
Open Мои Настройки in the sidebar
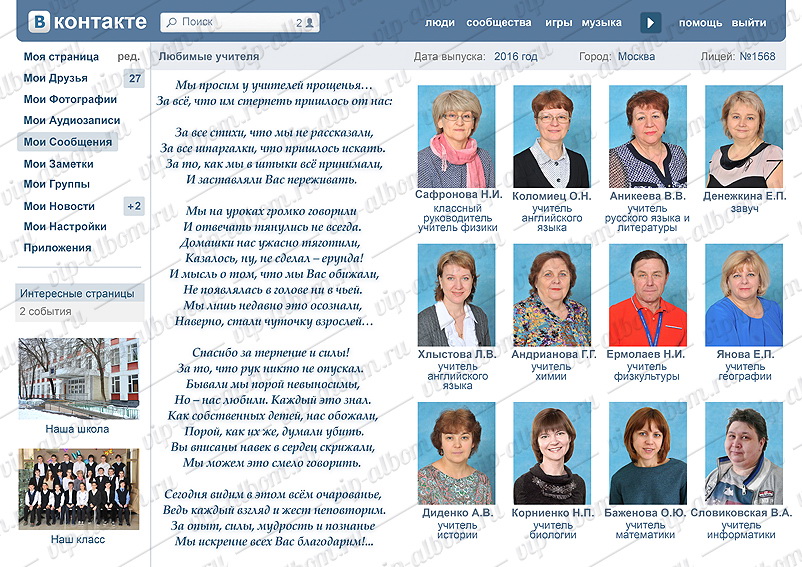point(65,227)
